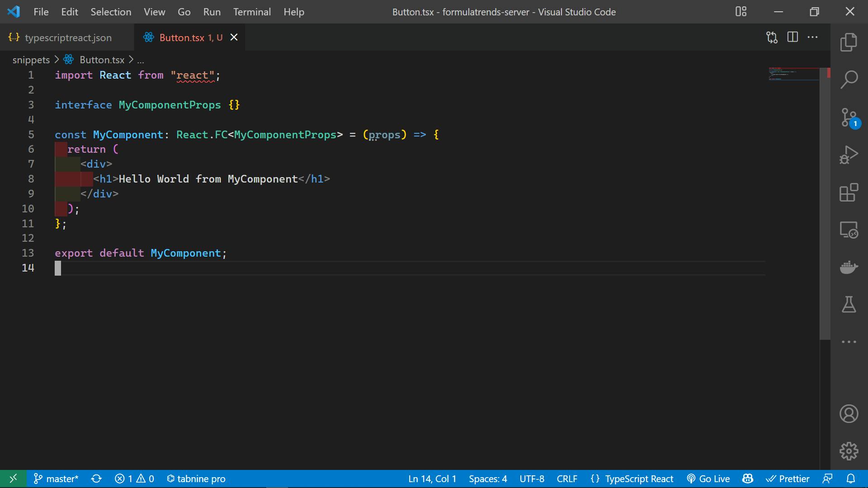Change end of line sequence CRLF

coord(567,479)
